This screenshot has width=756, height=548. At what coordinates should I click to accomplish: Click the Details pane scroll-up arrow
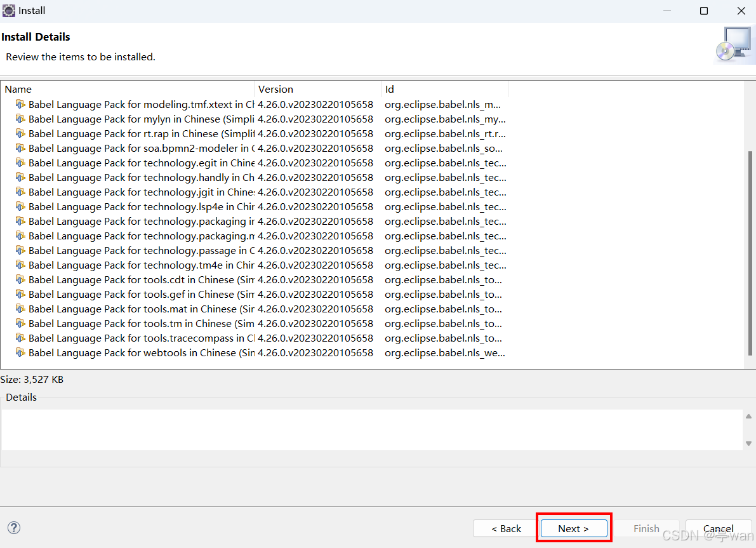[748, 417]
